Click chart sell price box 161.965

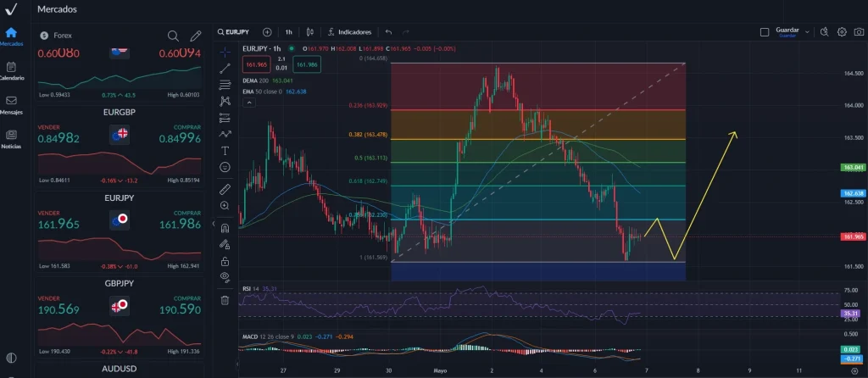tap(254, 64)
